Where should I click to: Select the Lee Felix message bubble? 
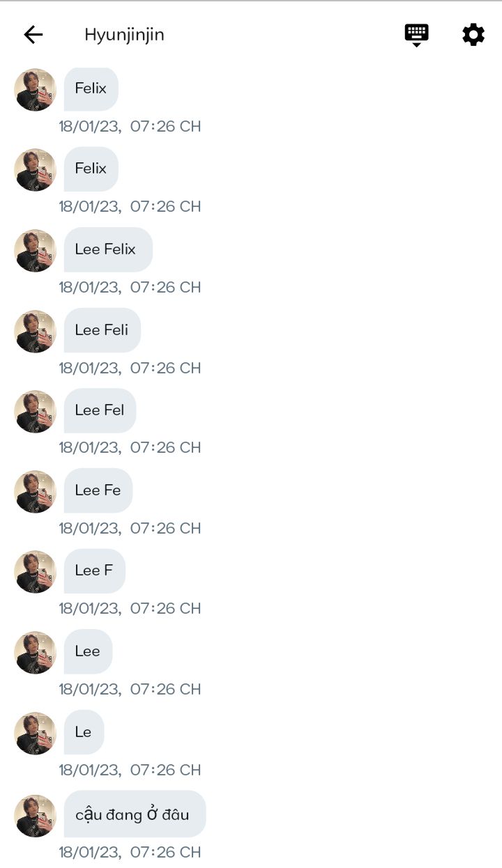(108, 249)
